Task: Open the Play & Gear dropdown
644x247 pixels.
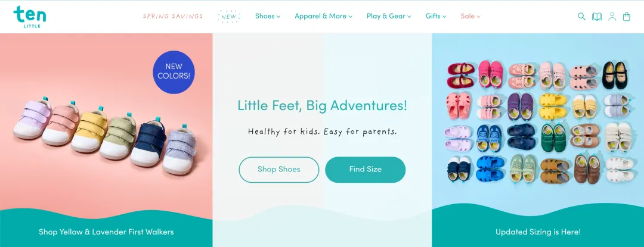Action: point(389,16)
